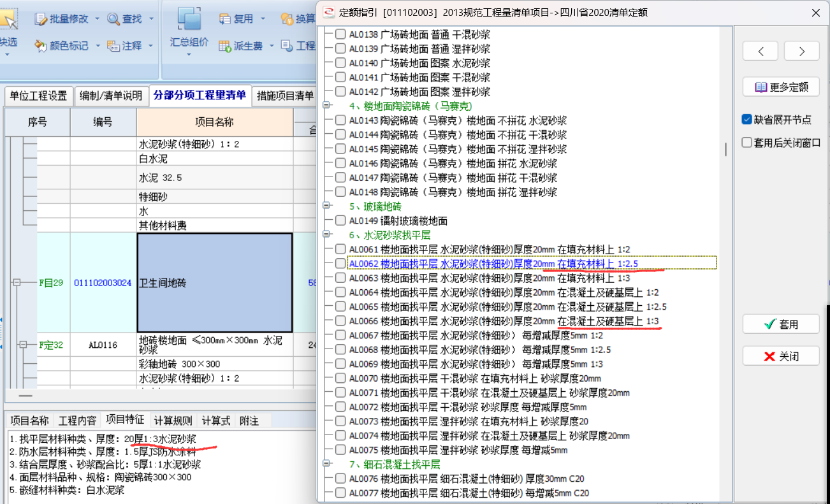Collapse the 6、水泥砂浆找平层 tree node
The width and height of the screenshot is (830, 504).
328,235
